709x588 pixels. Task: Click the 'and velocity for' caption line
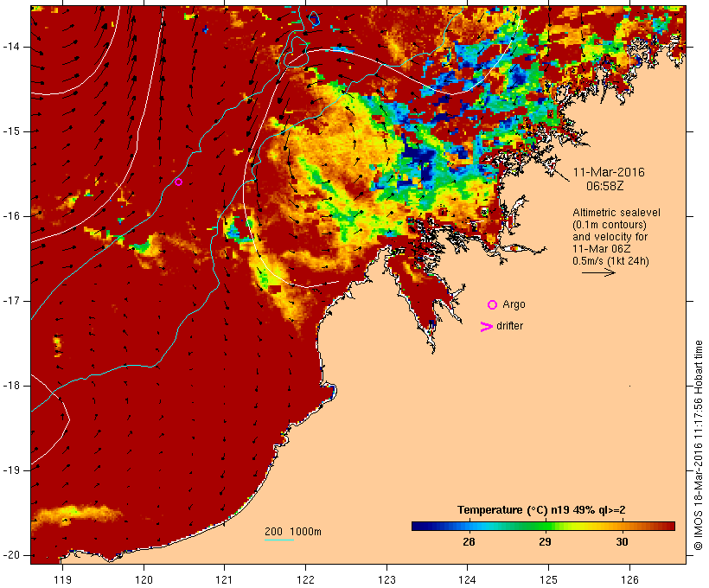610,237
